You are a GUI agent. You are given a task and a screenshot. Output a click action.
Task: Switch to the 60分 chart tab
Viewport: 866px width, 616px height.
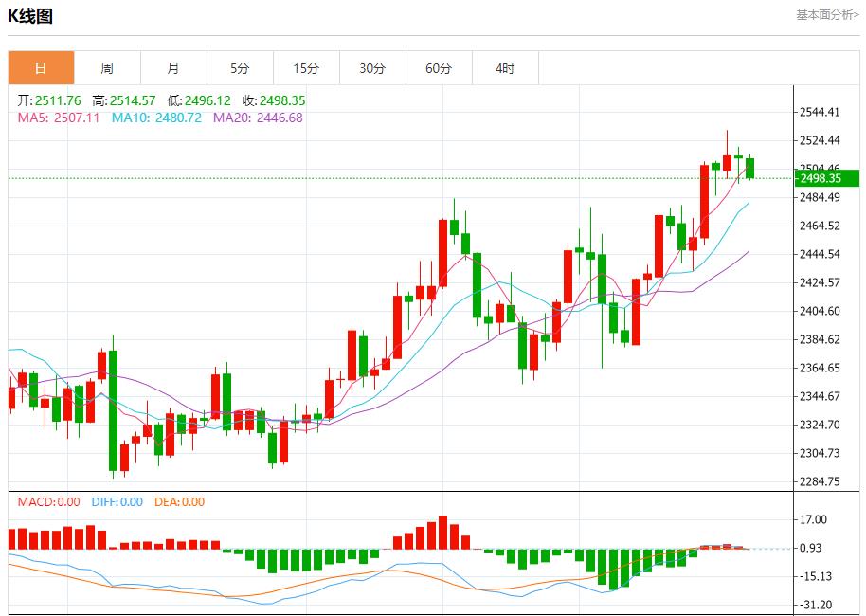click(x=439, y=68)
